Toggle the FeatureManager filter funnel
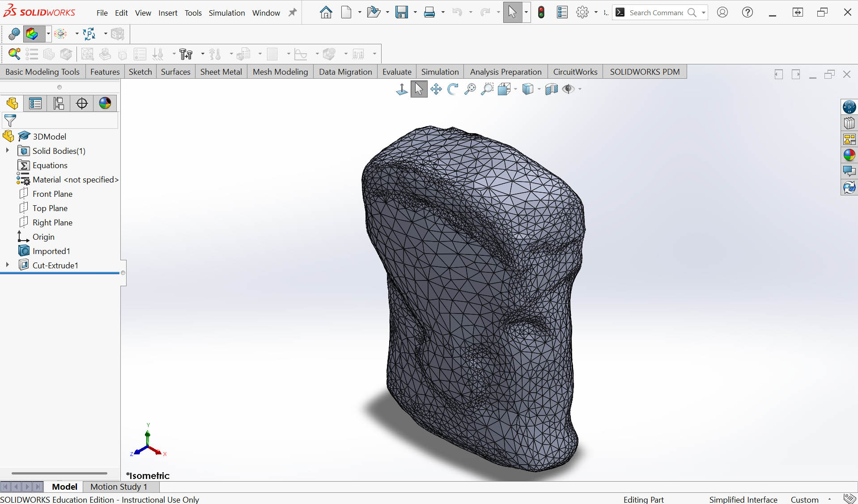 click(10, 120)
